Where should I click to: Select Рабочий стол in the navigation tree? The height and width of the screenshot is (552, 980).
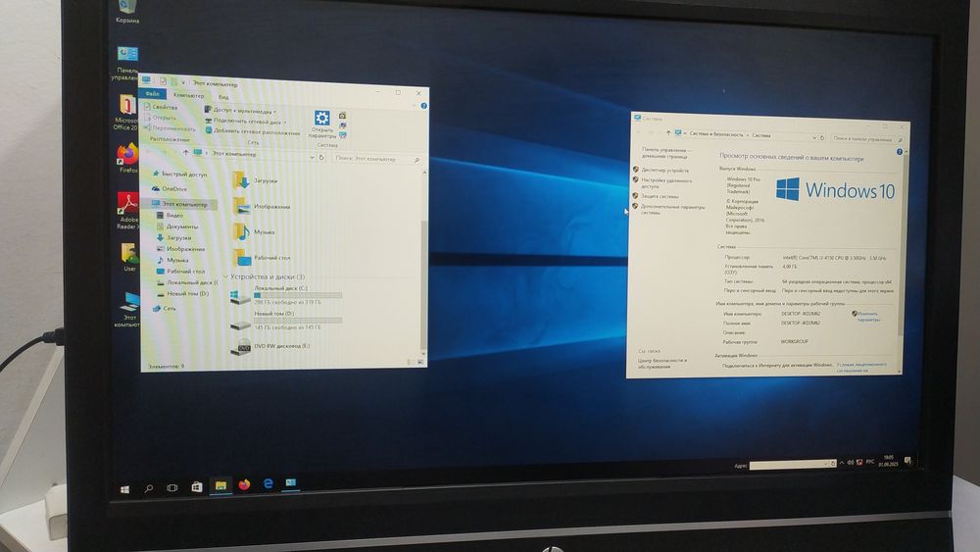(180, 272)
